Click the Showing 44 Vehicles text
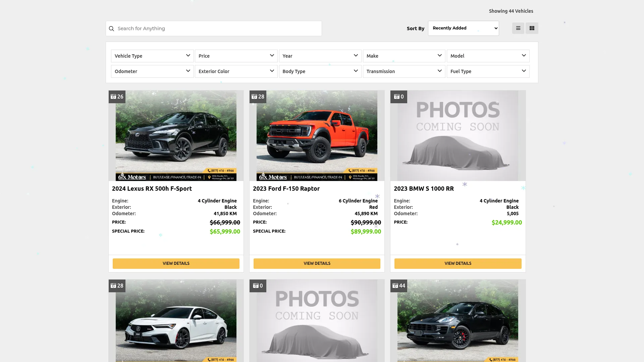The width and height of the screenshot is (644, 362). [511, 11]
